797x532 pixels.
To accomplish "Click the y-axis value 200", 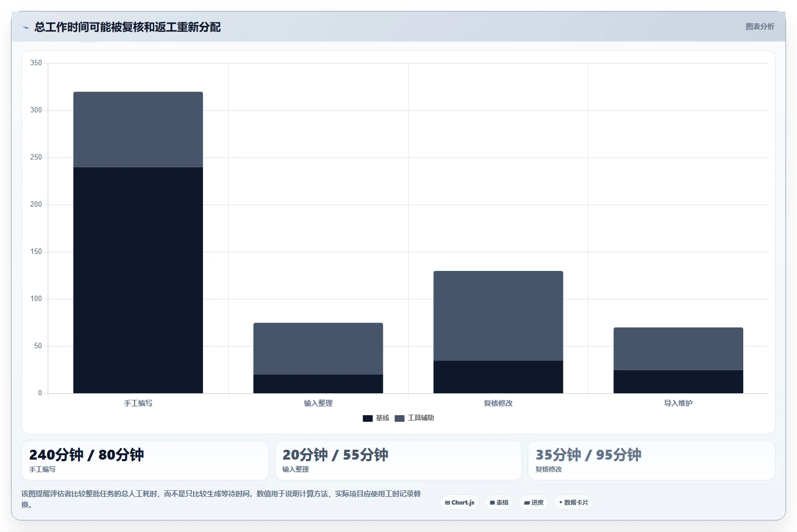I will [x=36, y=205].
